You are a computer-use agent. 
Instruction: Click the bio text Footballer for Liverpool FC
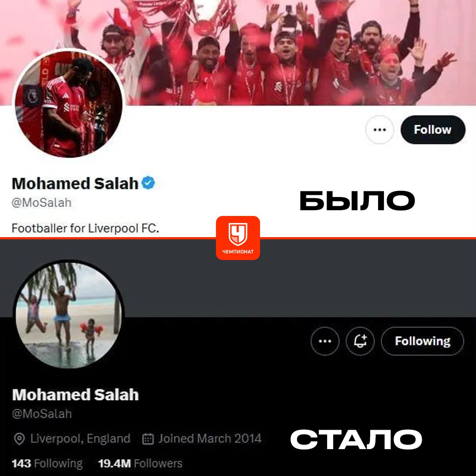pos(86,228)
